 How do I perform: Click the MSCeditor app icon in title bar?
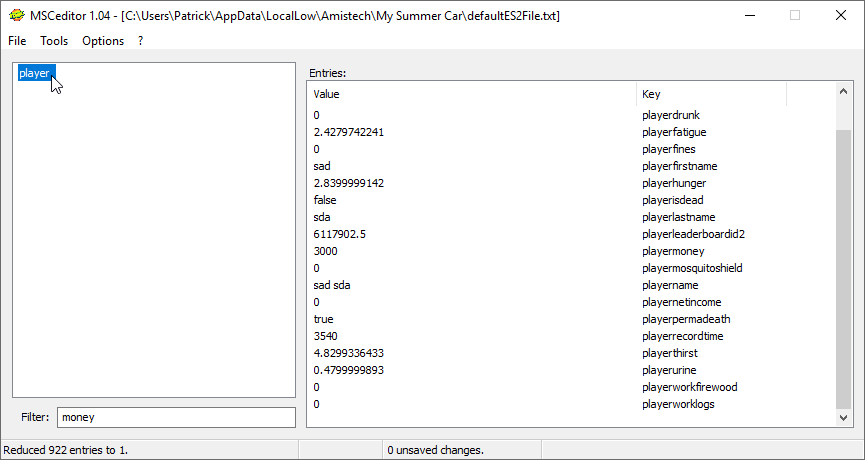tap(17, 15)
